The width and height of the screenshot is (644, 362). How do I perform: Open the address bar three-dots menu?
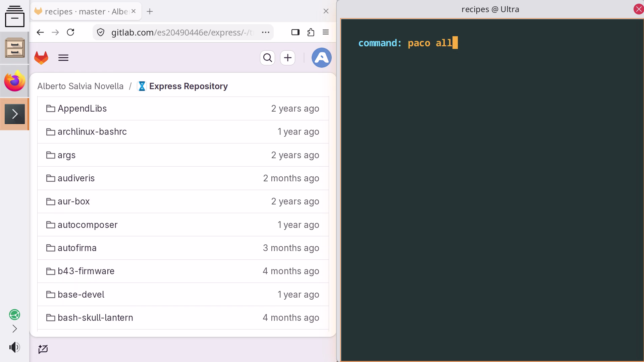[265, 32]
